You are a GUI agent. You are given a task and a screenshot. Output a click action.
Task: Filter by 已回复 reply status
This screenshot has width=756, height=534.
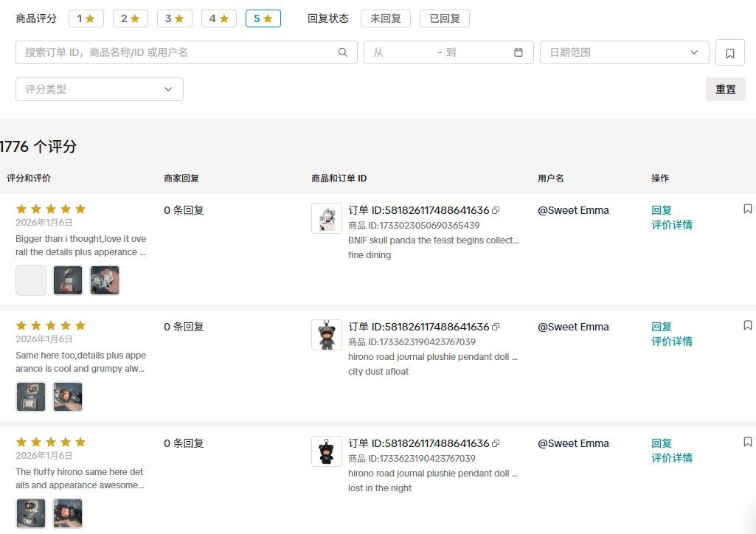tap(444, 18)
